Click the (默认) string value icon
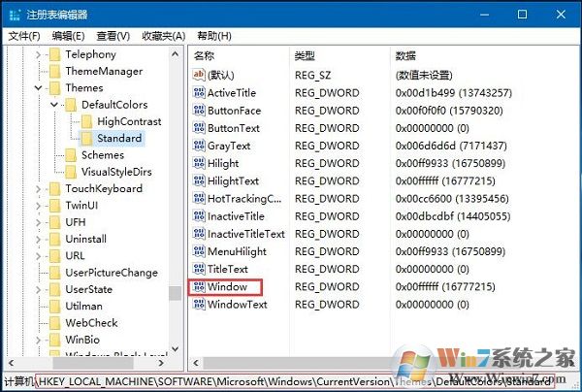The width and height of the screenshot is (582, 392). click(x=199, y=75)
